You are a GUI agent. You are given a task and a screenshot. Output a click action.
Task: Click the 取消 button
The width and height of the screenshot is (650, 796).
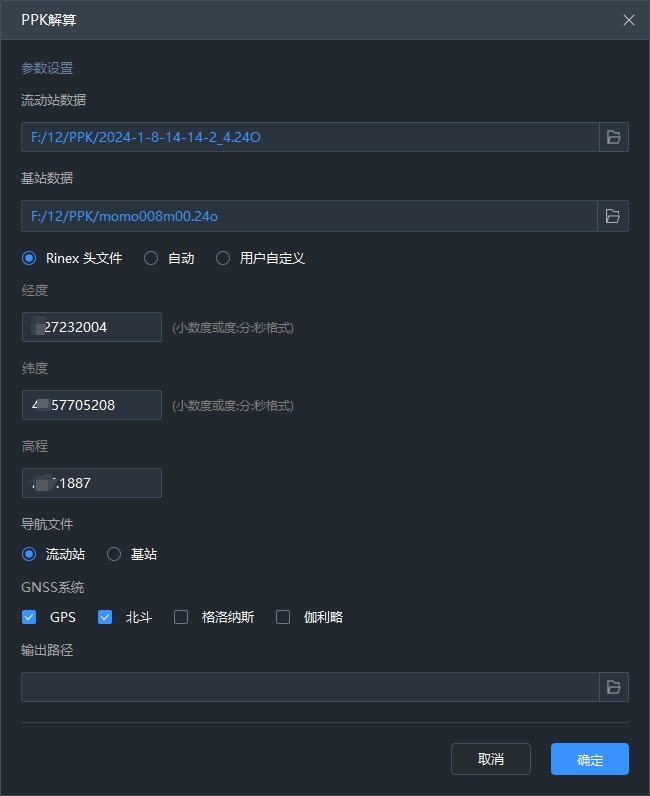pyautogui.click(x=490, y=759)
